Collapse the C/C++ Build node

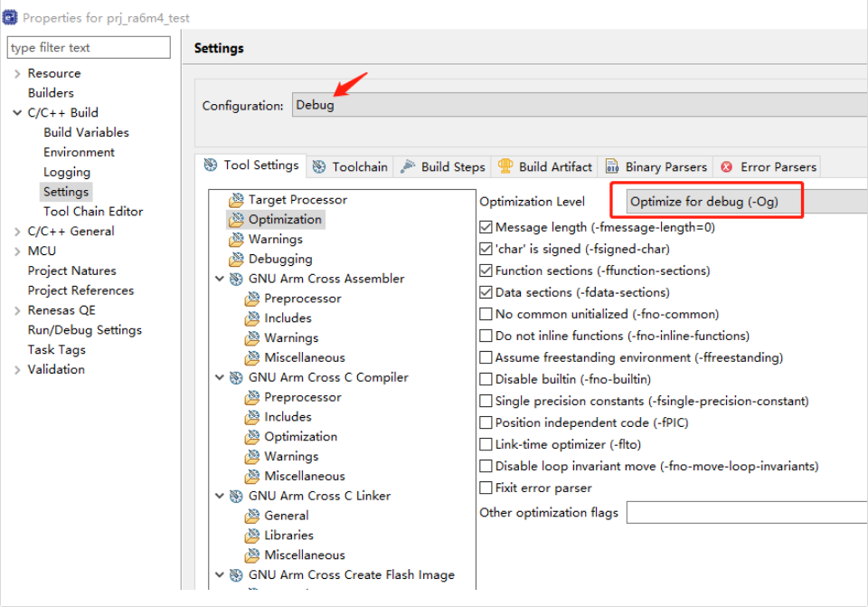click(17, 112)
